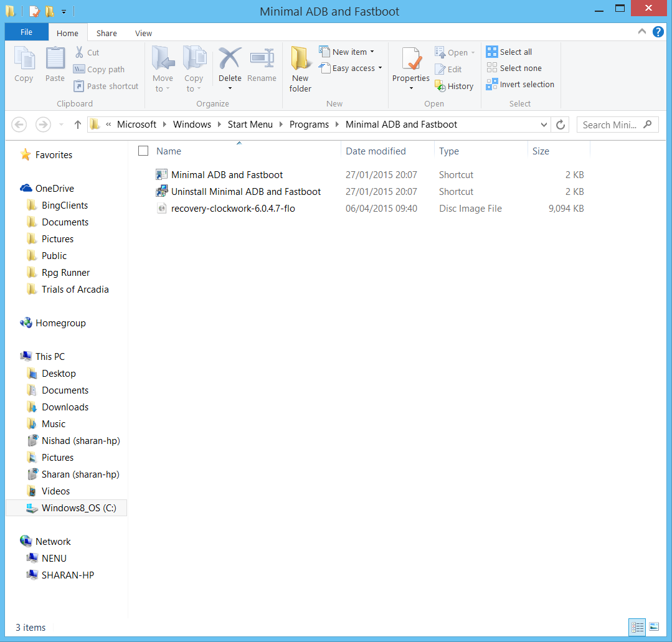Screen dimensions: 672x642
Task: Open the recent locations dropdown arrow
Action: [61, 125]
